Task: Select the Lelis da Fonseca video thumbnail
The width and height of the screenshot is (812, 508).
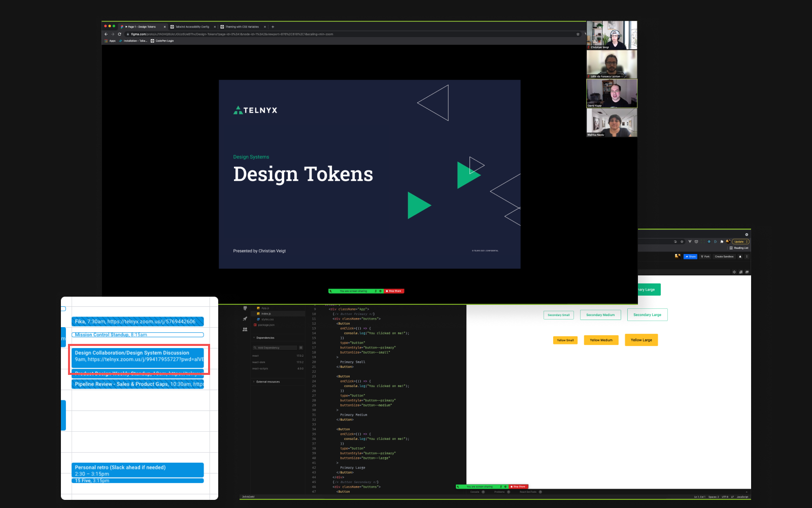Action: tap(612, 64)
